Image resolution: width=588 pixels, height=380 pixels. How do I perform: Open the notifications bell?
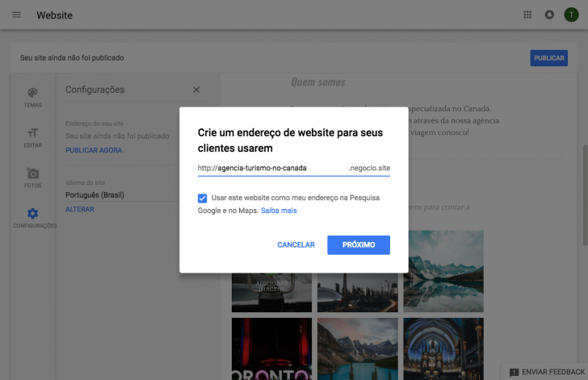click(x=549, y=15)
